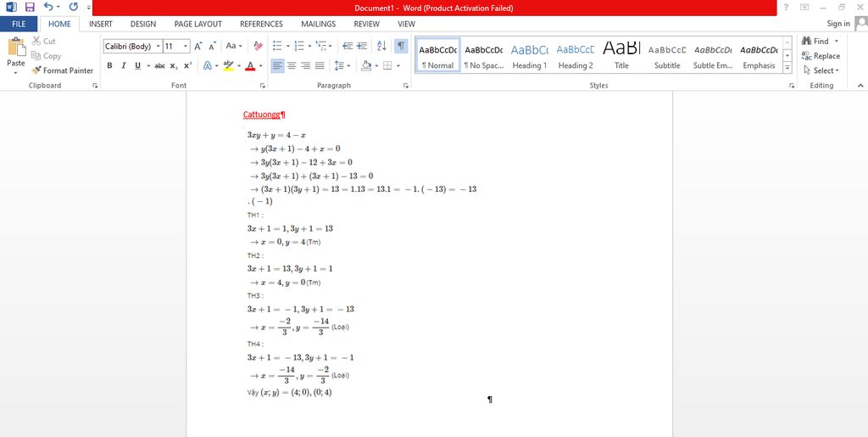Toggle Underline formatting
Screen dimensions: 868x437
click(x=138, y=66)
